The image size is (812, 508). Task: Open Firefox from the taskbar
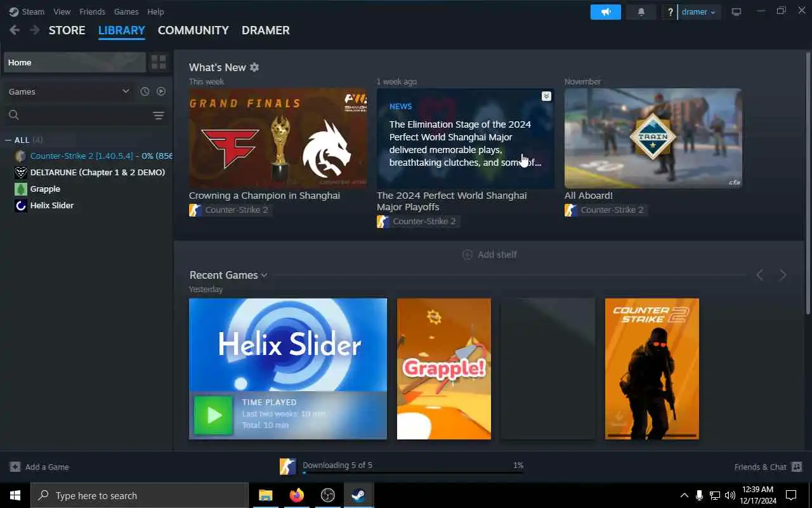pos(296,495)
